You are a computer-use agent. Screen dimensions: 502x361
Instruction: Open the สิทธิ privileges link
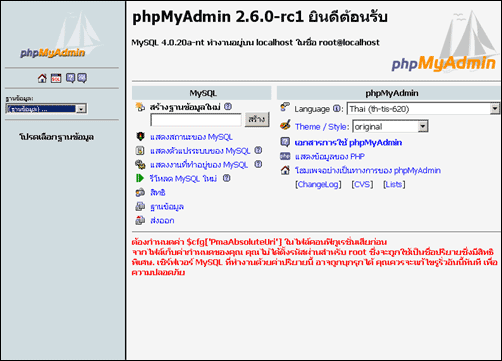pyautogui.click(x=158, y=193)
